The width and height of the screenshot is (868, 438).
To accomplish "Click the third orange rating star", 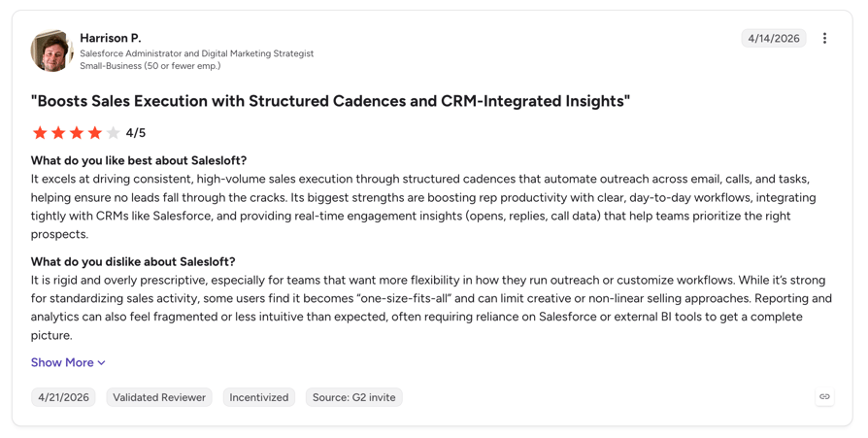I will pyautogui.click(x=77, y=133).
